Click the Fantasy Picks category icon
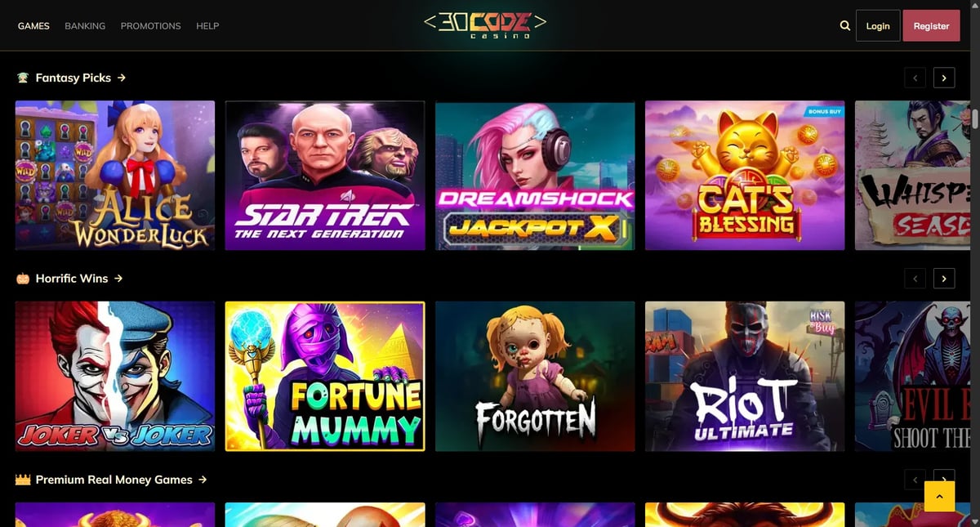Viewport: 980px width, 527px height. 23,78
